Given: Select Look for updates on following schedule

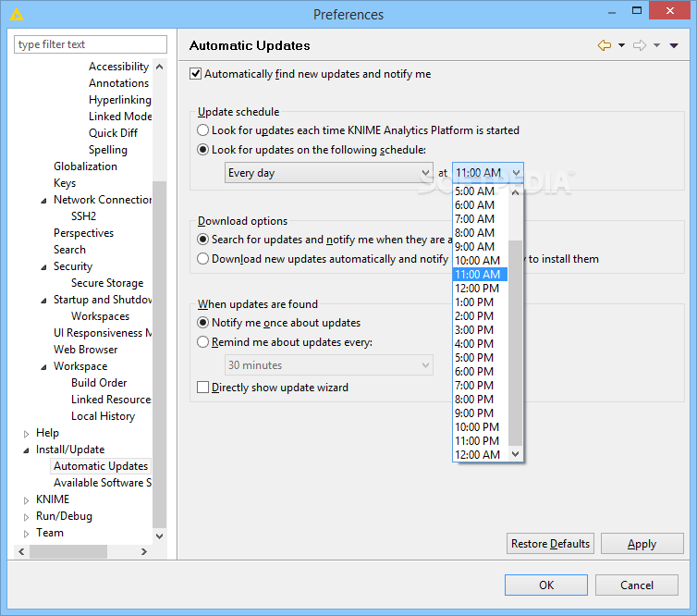Looking at the screenshot, I should [202, 150].
